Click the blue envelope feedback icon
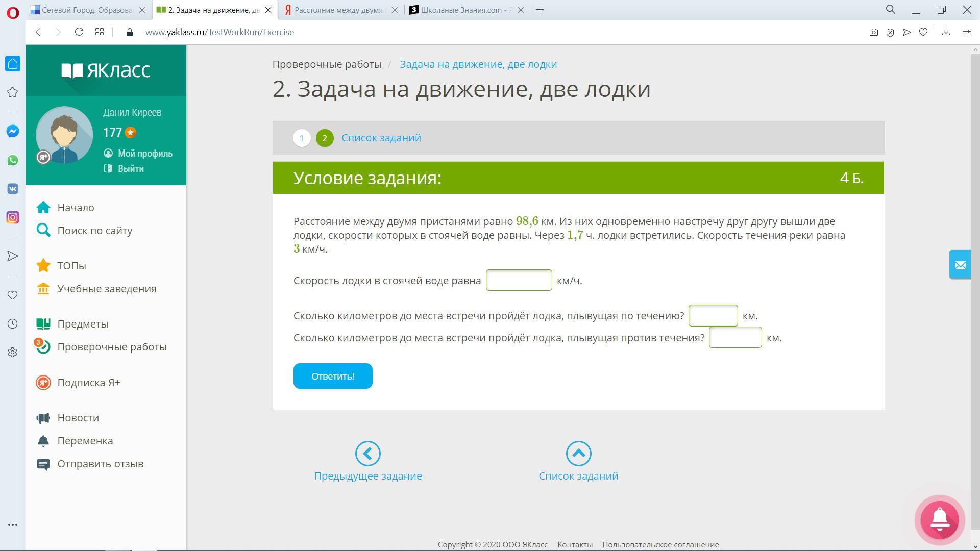Viewport: 980px width, 551px height. (960, 265)
